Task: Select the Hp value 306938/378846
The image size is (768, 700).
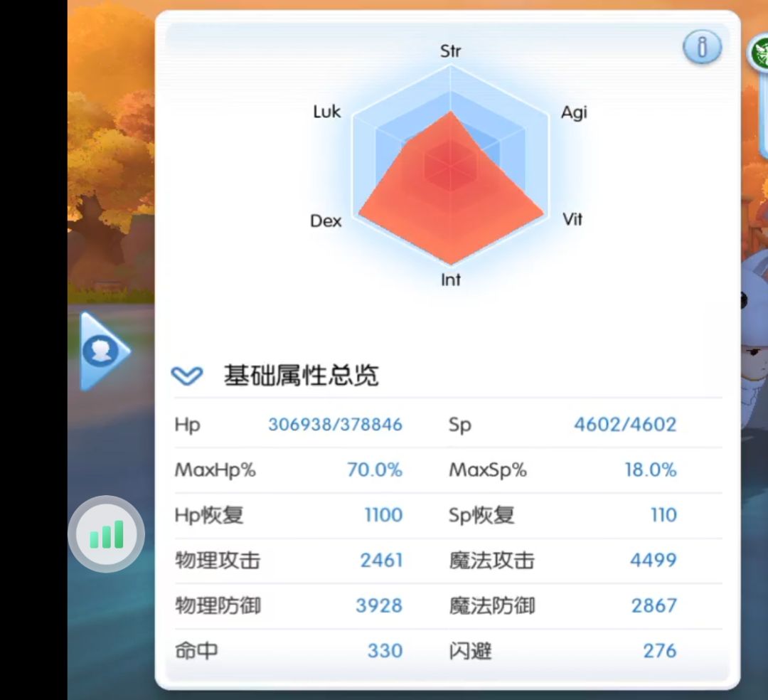Action: pyautogui.click(x=336, y=424)
